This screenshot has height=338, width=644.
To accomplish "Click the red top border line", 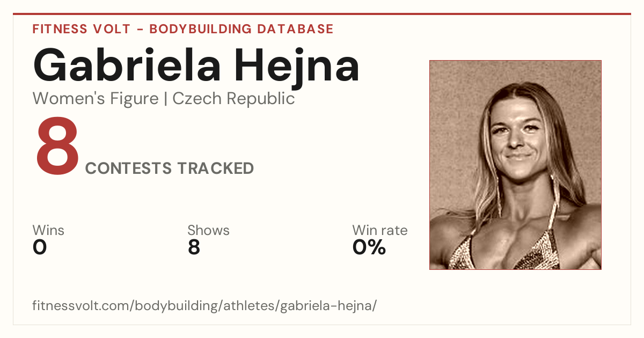I will 322,14.
